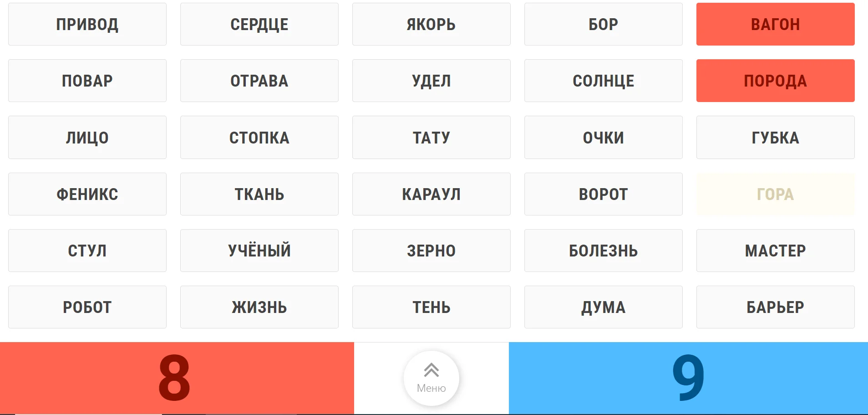Click the faded ГОРА card
This screenshot has height=415, width=868.
775,194
